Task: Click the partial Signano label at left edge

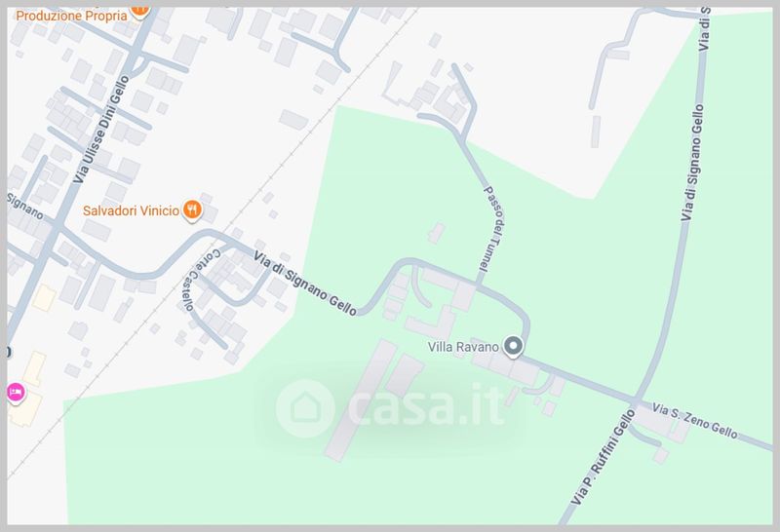Action: pyautogui.click(x=26, y=206)
